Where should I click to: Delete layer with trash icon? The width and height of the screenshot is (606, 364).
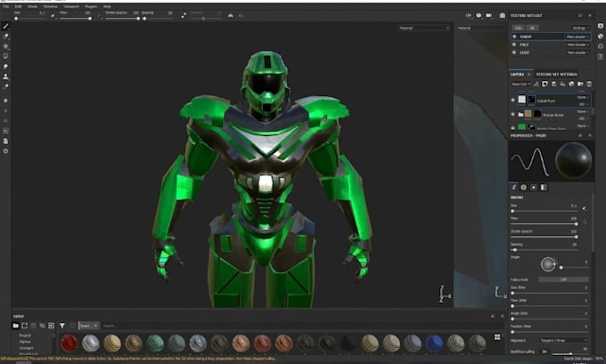click(589, 84)
